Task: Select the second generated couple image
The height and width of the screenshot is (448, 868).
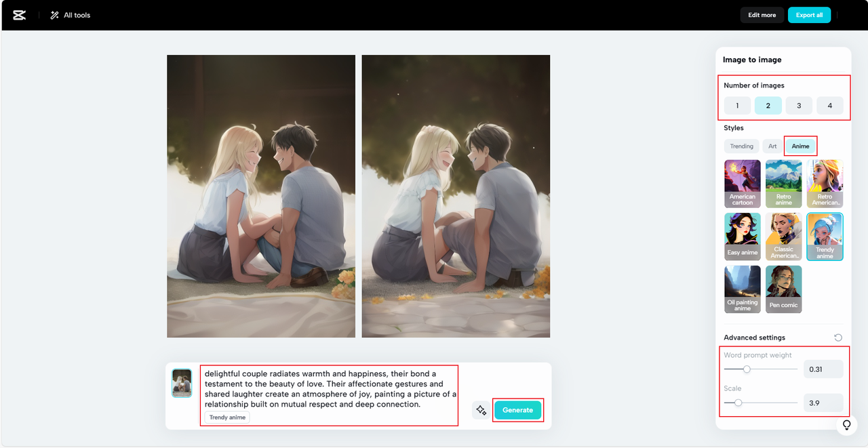Action: click(456, 197)
